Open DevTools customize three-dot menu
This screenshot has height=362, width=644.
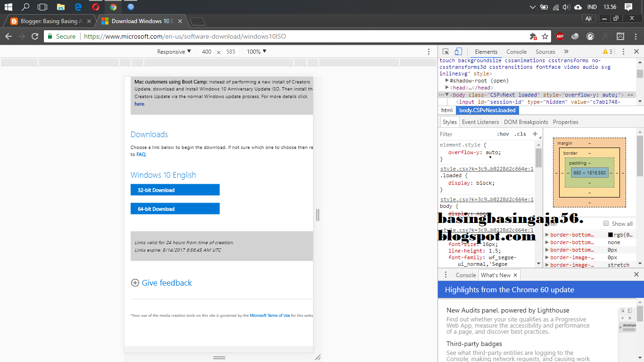(623, 52)
